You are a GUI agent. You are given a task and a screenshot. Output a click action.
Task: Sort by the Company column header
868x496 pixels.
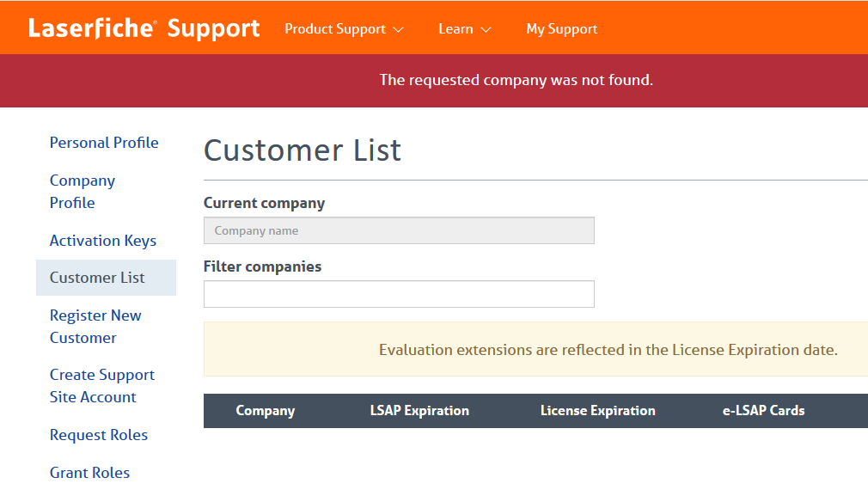click(x=266, y=411)
